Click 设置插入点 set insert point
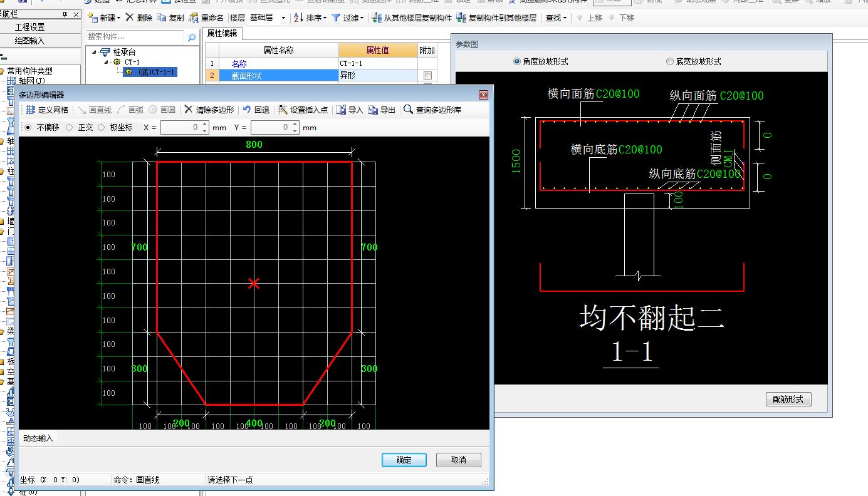 [x=303, y=110]
